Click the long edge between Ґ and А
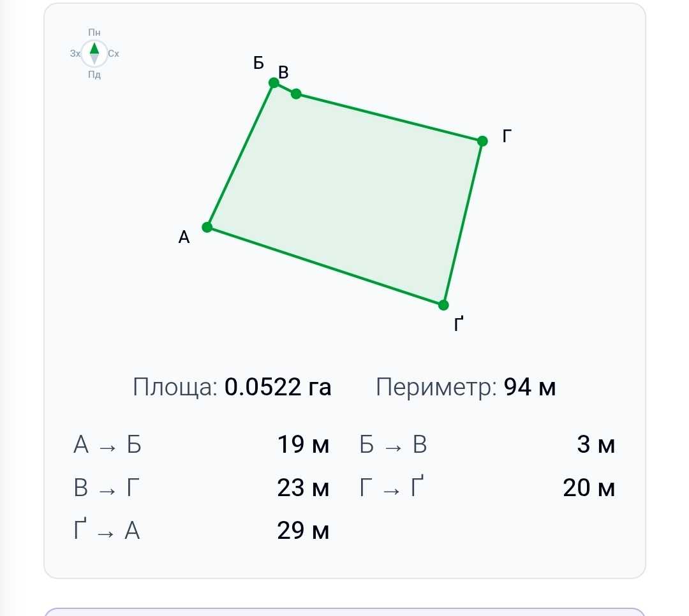This screenshot has height=616, width=689. point(325,266)
